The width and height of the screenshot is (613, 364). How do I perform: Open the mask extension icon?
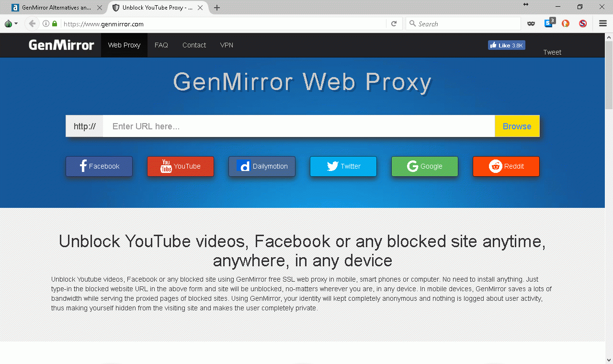coord(531,23)
